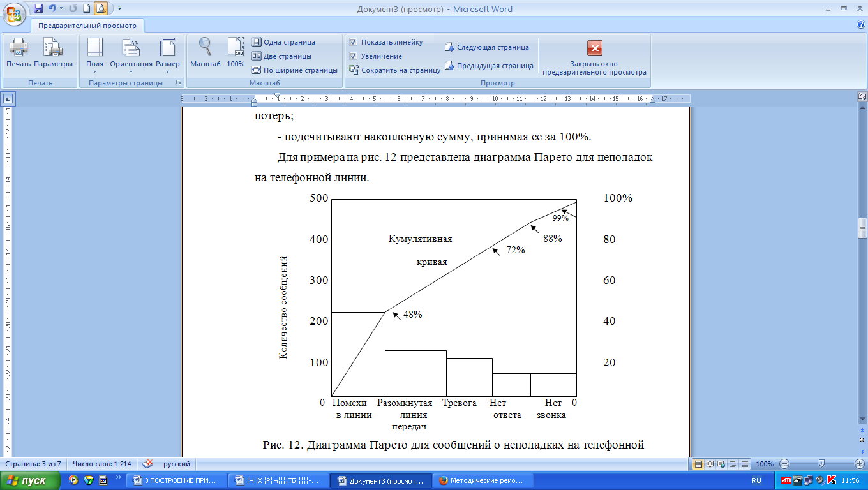The image size is (868, 490).
Task: Open the Office button menu
Action: pos(15,13)
